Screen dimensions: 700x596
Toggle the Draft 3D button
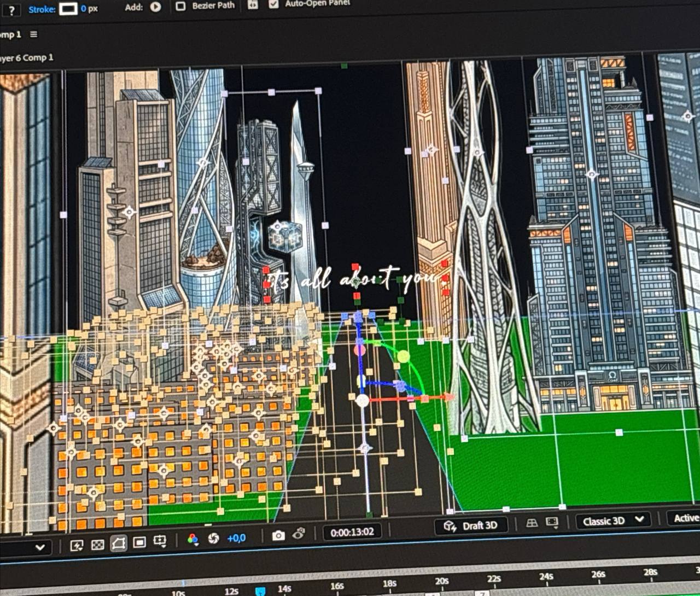tap(471, 526)
